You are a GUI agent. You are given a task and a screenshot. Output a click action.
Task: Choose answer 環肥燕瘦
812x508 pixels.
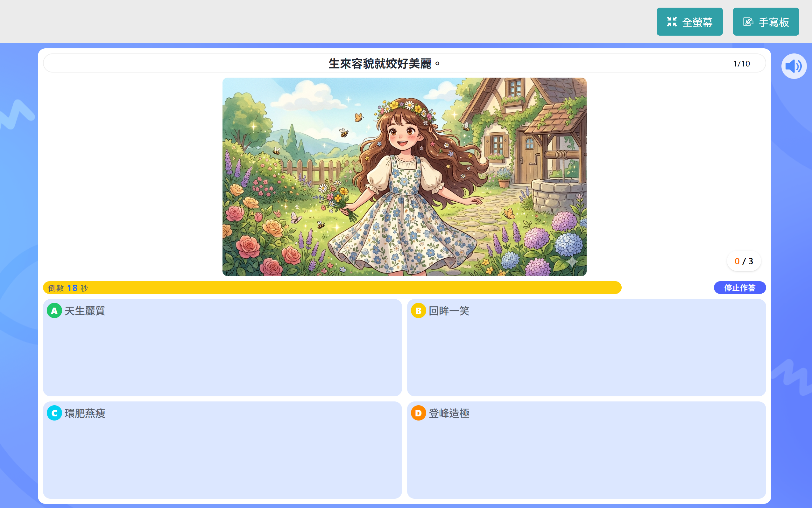222,450
